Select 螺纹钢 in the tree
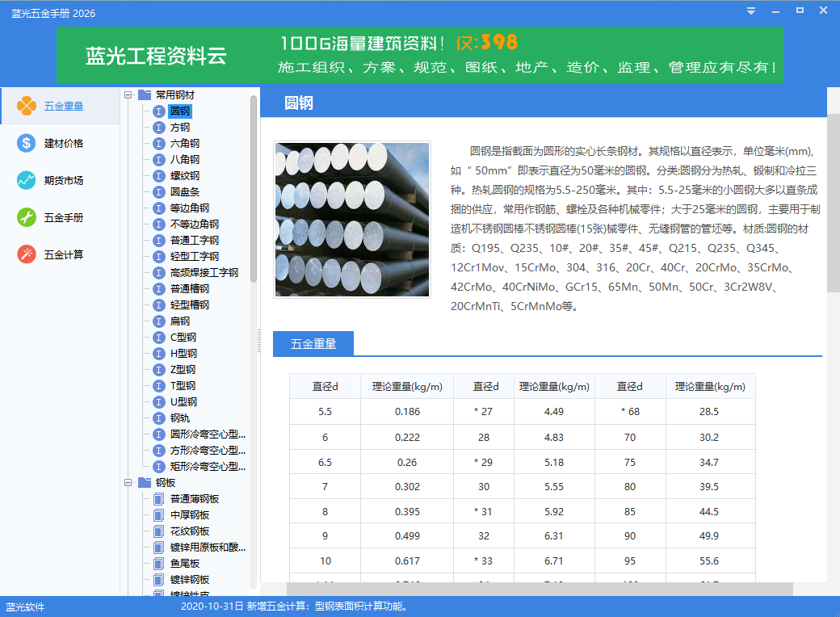Screen dimensions: 840x617 [x=185, y=175]
